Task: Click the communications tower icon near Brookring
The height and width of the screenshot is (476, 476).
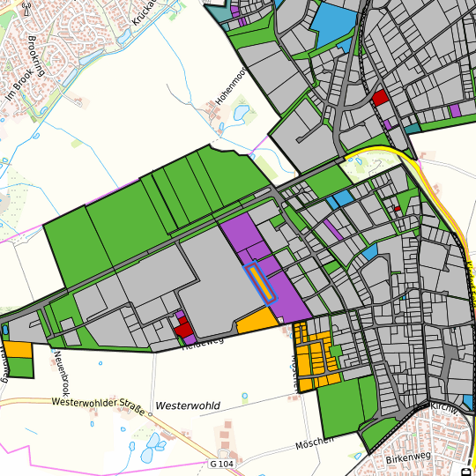Action: pyautogui.click(x=27, y=9)
